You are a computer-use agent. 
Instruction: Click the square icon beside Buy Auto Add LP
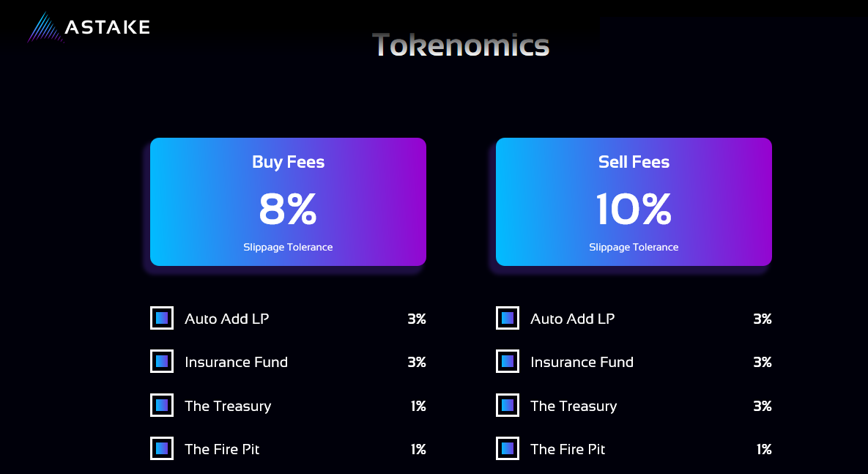pos(162,318)
